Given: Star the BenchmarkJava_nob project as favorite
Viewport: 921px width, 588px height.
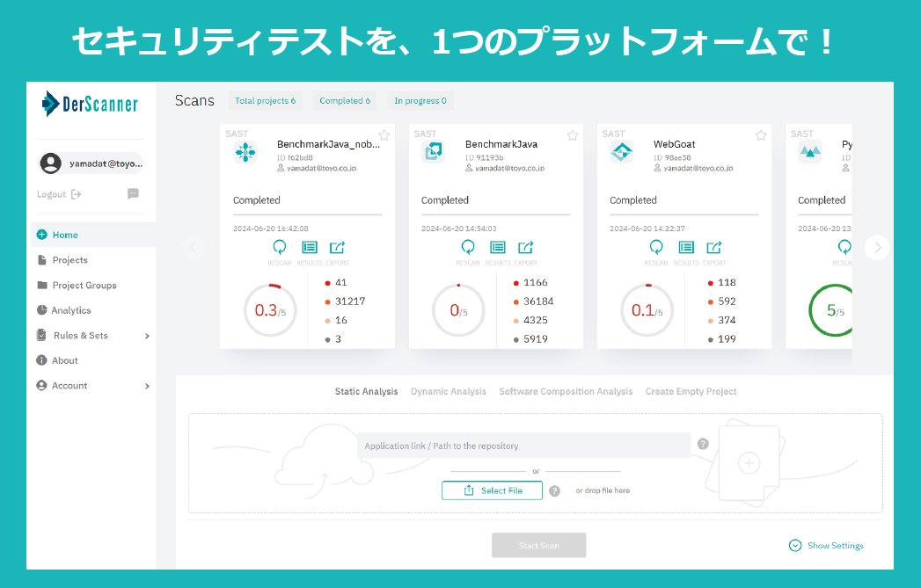Looking at the screenshot, I should click(x=384, y=134).
